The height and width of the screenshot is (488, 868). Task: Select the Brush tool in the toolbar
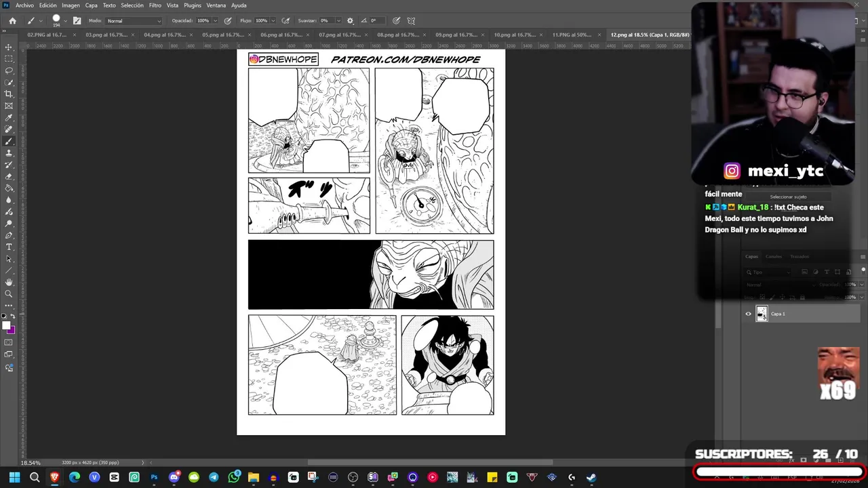(9, 141)
